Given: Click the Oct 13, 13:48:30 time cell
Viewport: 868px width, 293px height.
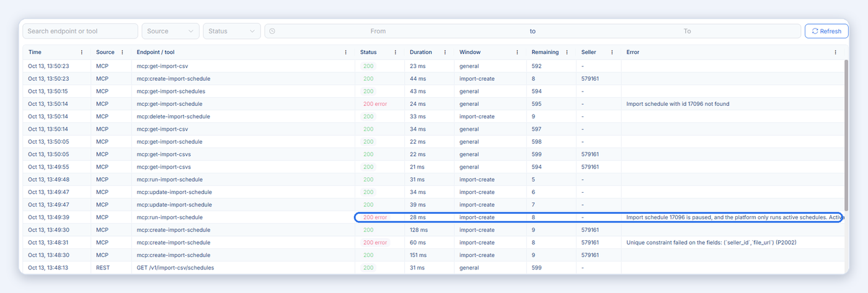Looking at the screenshot, I should (x=48, y=255).
